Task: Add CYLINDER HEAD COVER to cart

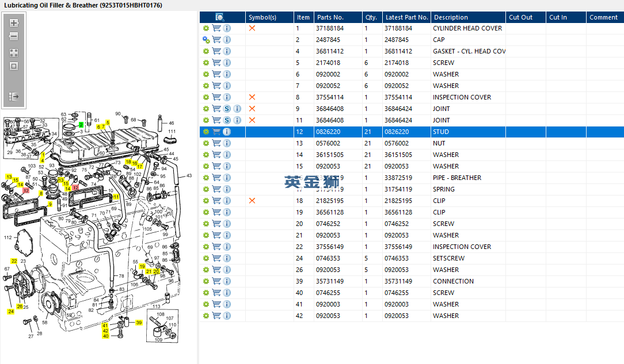Action: 216,28
